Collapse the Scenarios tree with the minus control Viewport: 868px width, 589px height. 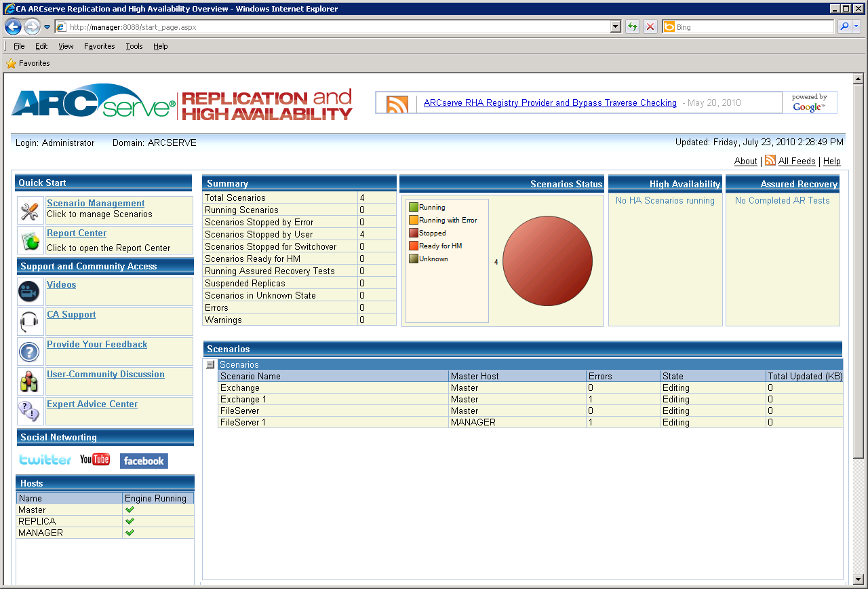pos(211,364)
